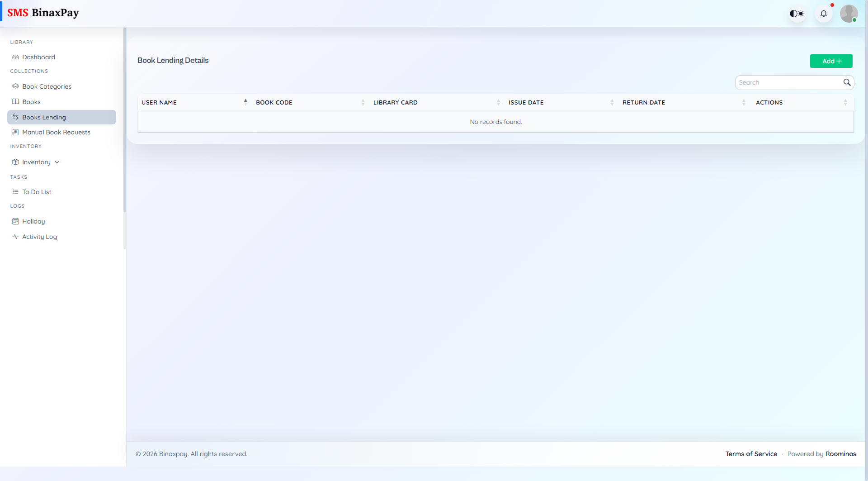This screenshot has height=481, width=868.
Task: Open notifications via the bell
Action: point(824,14)
